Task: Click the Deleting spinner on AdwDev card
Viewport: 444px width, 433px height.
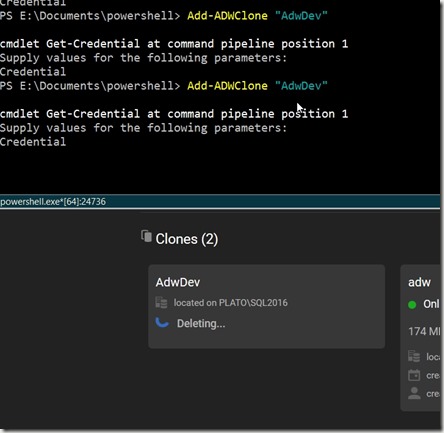Action: [x=162, y=323]
